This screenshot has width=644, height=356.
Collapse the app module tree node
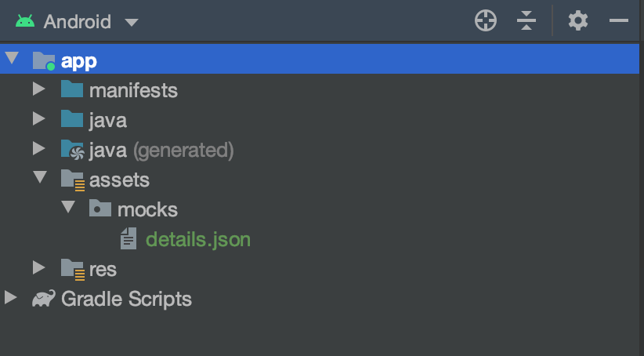11,60
